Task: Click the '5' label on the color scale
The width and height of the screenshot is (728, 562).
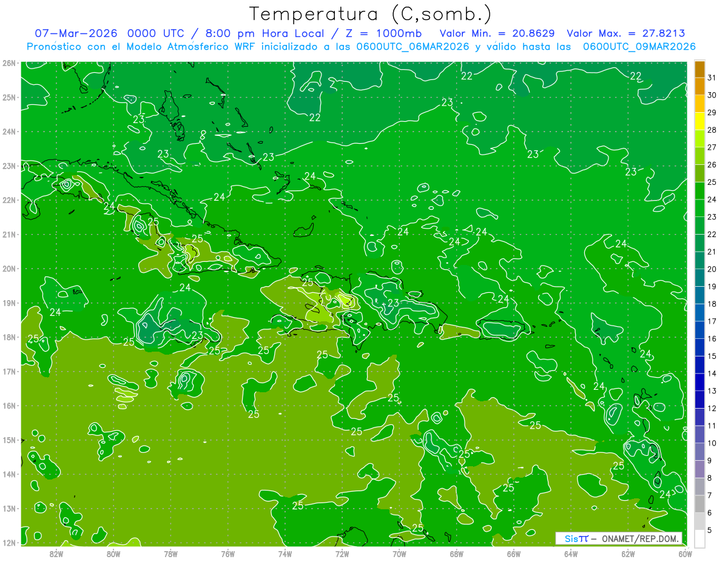Action: click(710, 530)
